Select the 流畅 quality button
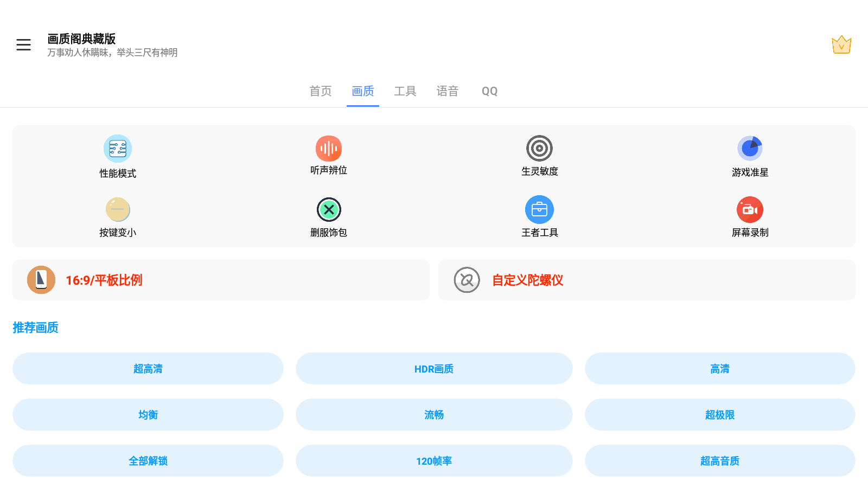Screen dimensions: 868x488 coord(434,415)
